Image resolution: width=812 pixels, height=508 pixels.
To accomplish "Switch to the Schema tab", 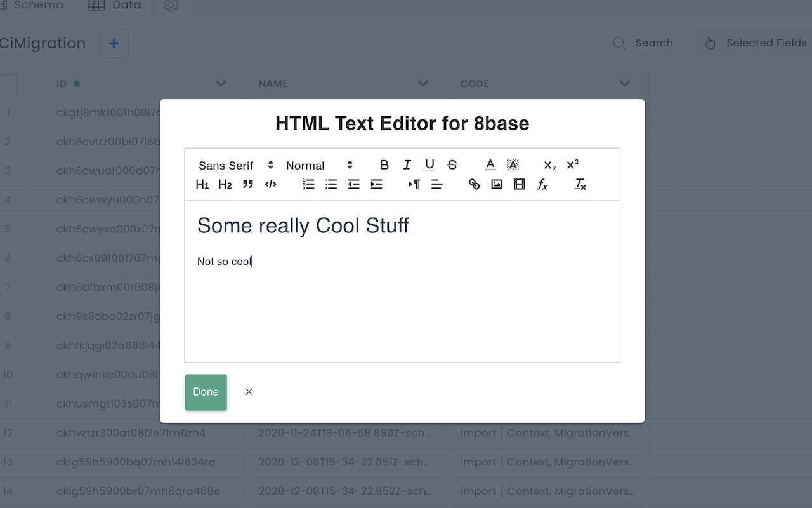I will (x=32, y=6).
